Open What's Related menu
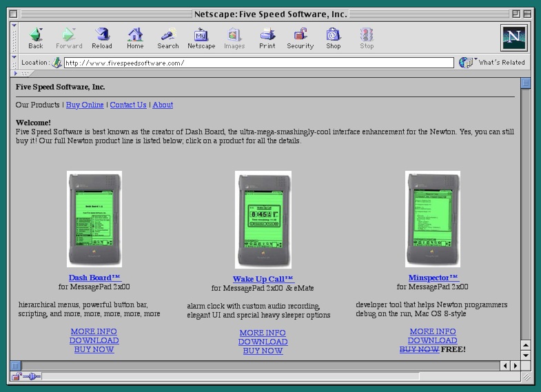Screen dimensions: 541x392 pyautogui.click(x=492, y=63)
